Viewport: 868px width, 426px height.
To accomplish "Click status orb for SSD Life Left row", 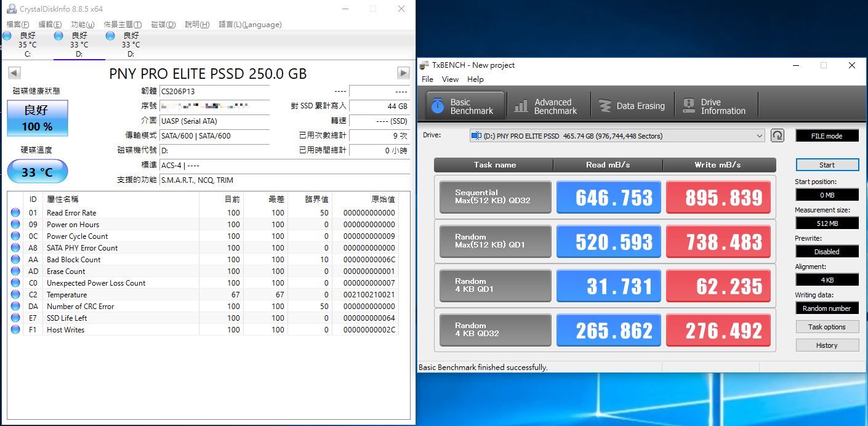I will click(15, 318).
